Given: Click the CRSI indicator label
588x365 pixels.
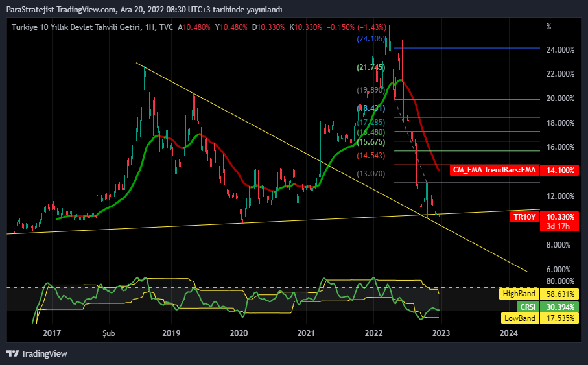Looking at the screenshot, I should tap(528, 307).
